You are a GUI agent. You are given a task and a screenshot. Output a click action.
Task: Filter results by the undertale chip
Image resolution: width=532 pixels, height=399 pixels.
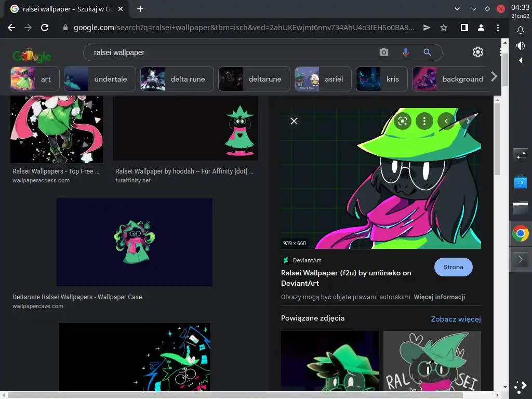[x=100, y=79]
